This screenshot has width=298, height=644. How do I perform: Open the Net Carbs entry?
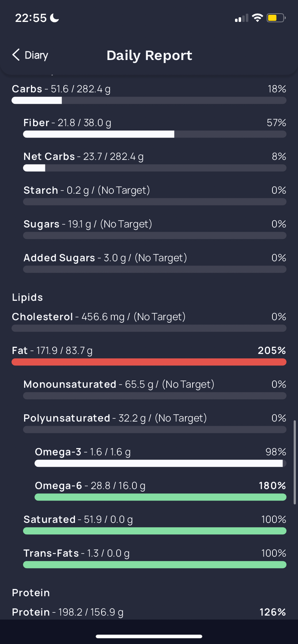pos(155,162)
